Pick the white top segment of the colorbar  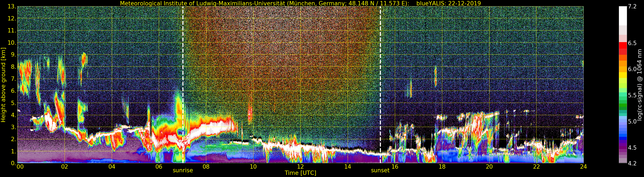click(x=623, y=15)
